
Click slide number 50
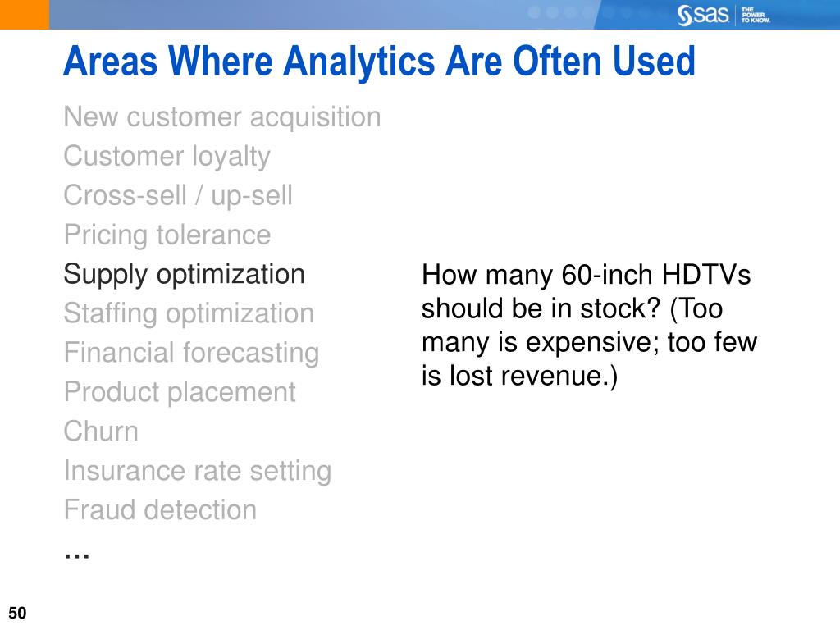17,613
